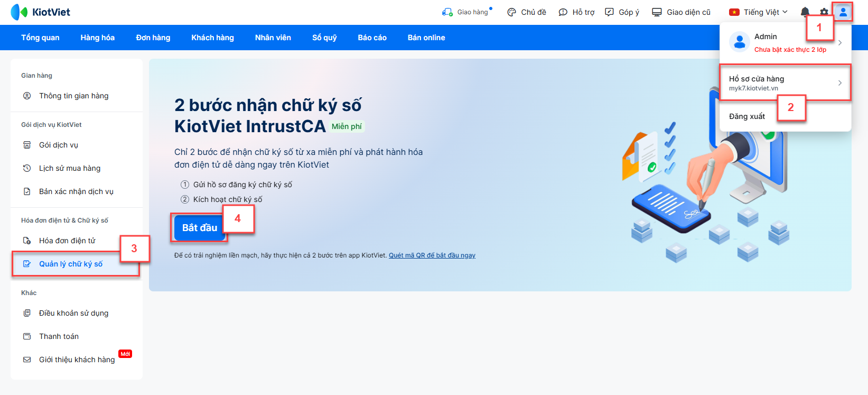Open Điều khoản sử dụng sidebar item

77,313
